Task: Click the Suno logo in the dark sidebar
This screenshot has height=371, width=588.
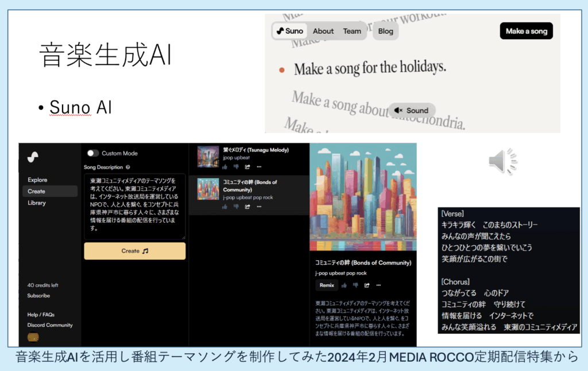Action: click(x=33, y=157)
